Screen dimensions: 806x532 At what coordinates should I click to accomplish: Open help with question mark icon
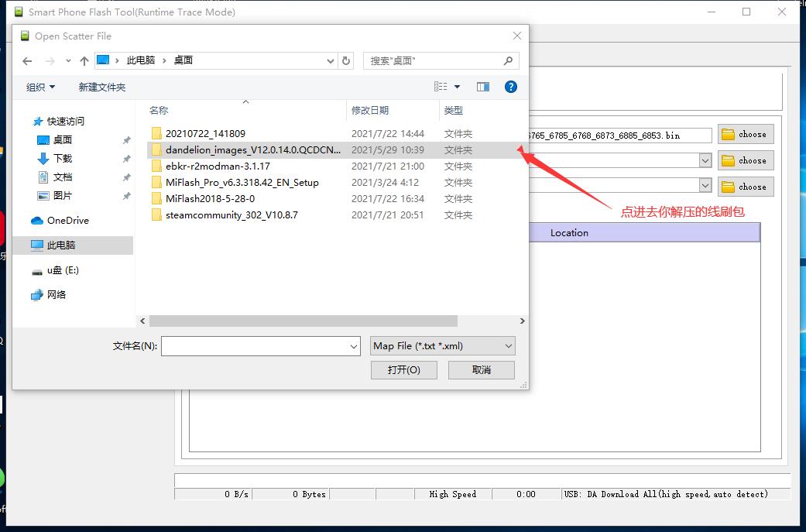pyautogui.click(x=510, y=87)
